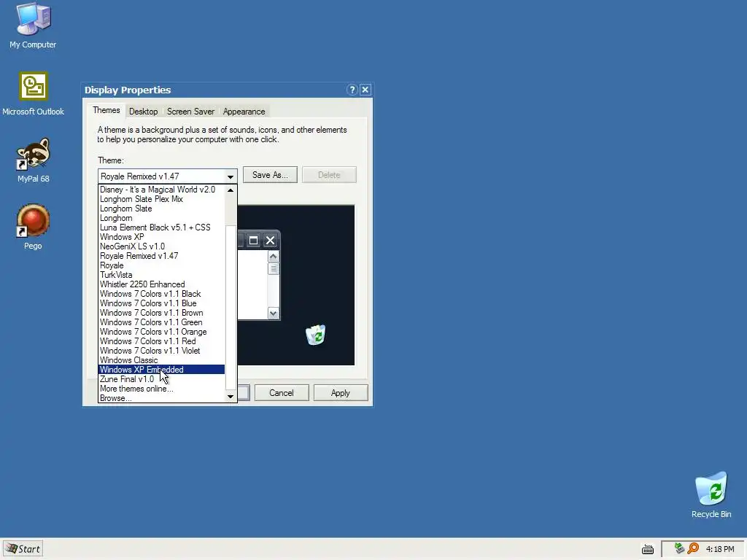Choose the Windows Classic theme
Image resolution: width=747 pixels, height=560 pixels.
point(161,360)
